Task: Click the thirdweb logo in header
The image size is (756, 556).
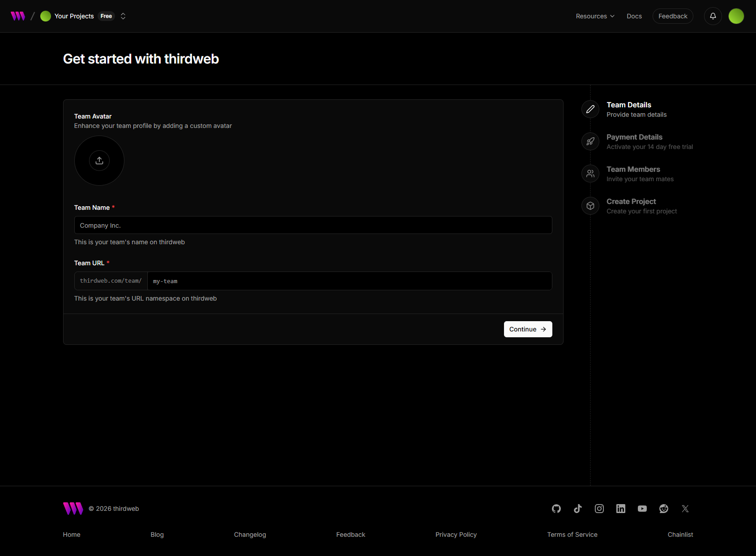Action: (x=18, y=16)
